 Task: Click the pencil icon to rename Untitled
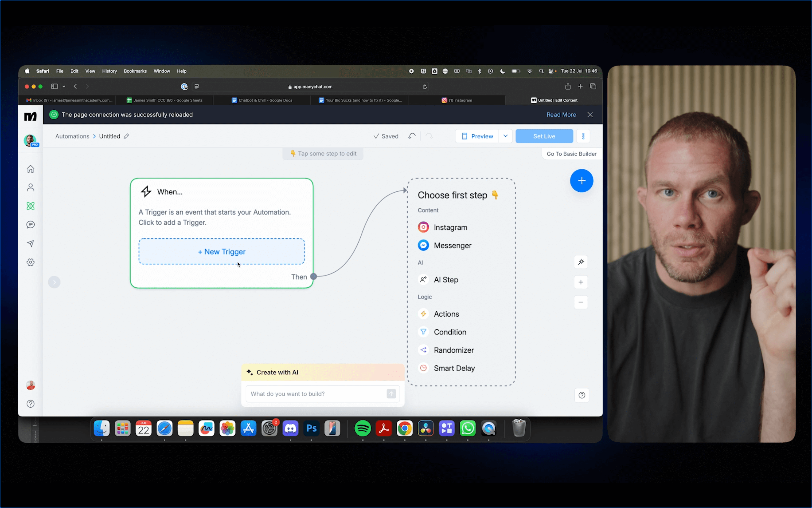pyautogui.click(x=126, y=136)
